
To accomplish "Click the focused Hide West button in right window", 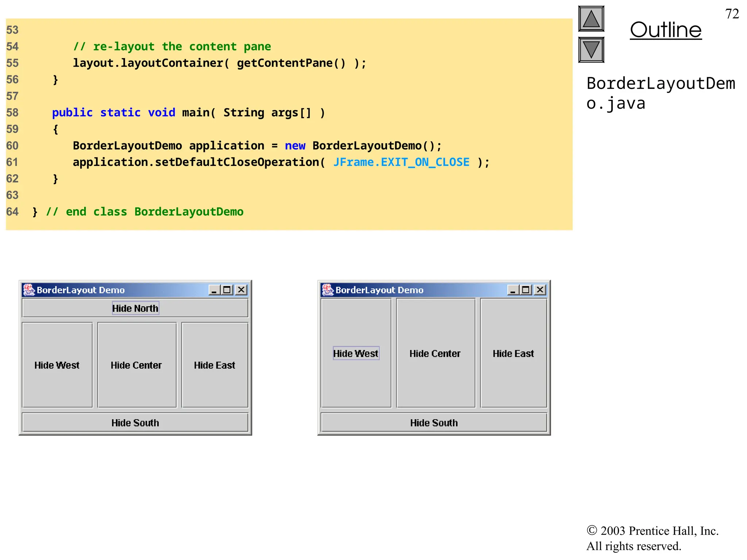I will [x=356, y=353].
